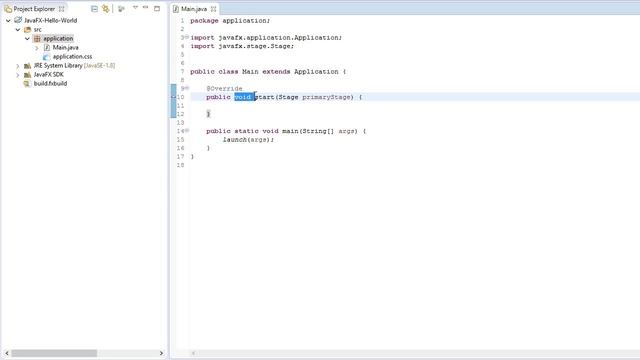This screenshot has width=640, height=360.
Task: Click the Main.java file icon in tree
Action: [x=47, y=48]
